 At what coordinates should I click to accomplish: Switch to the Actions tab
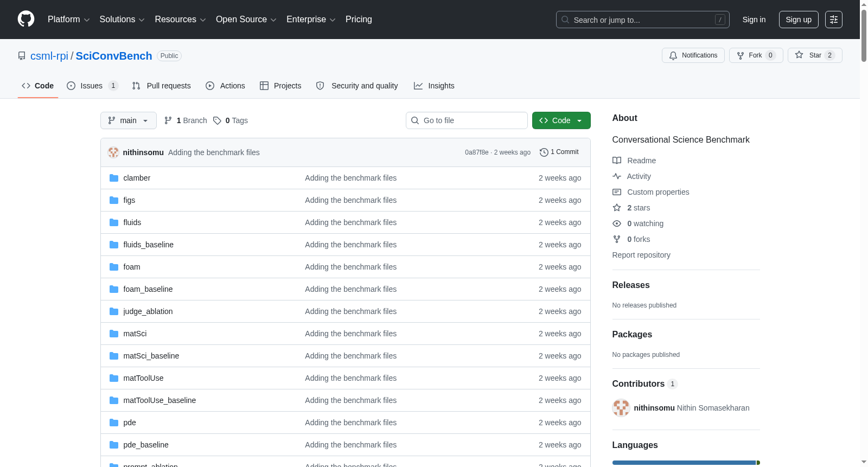(225, 86)
